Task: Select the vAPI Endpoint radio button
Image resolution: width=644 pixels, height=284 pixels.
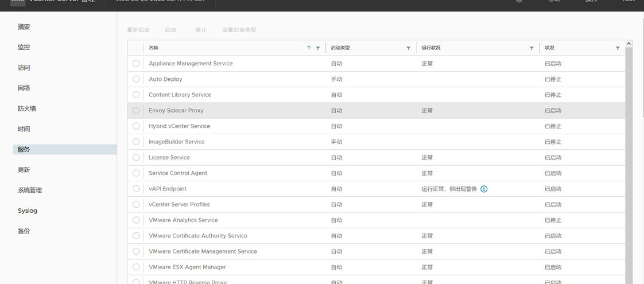Action: [x=136, y=189]
